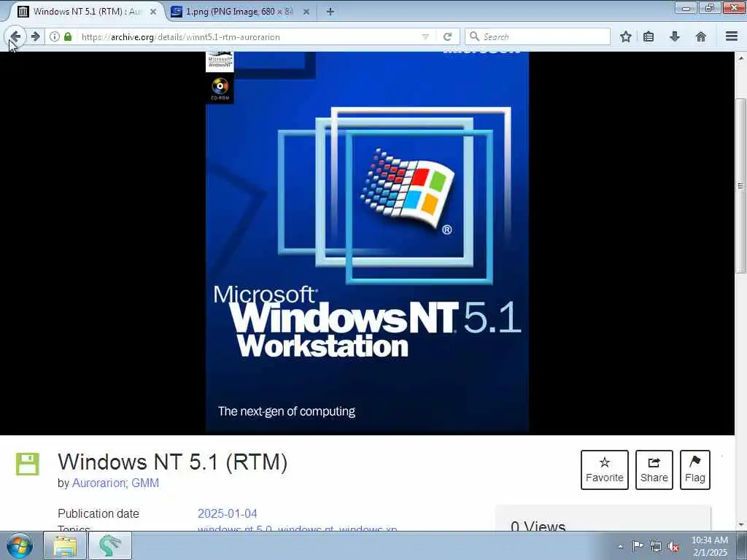The width and height of the screenshot is (747, 560).
Task: Go back with the browser back arrow
Action: click(x=15, y=36)
